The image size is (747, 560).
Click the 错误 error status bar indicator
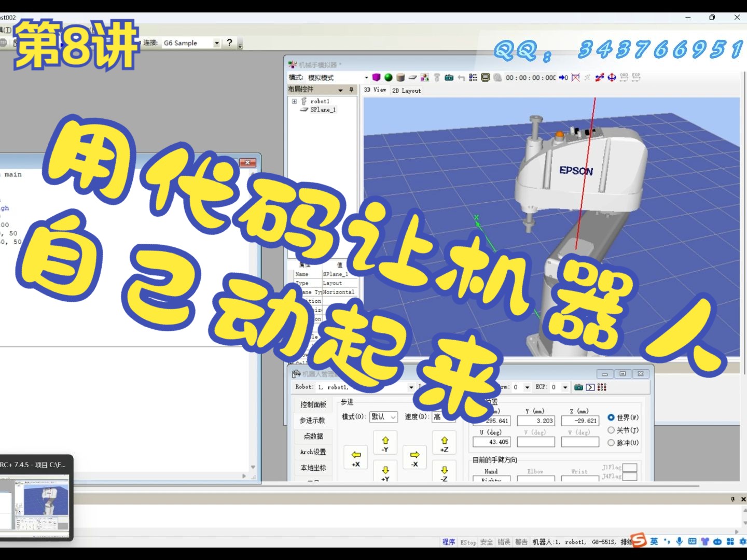coord(504,542)
